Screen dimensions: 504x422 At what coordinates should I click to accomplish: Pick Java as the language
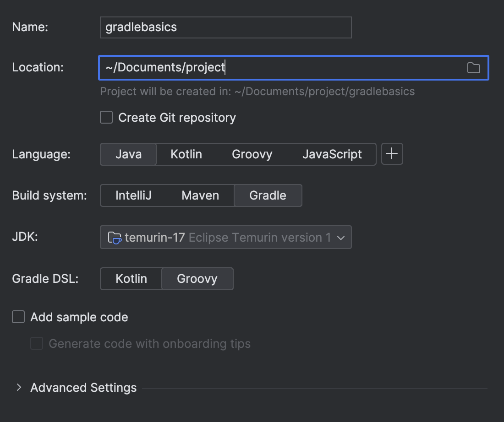point(128,154)
